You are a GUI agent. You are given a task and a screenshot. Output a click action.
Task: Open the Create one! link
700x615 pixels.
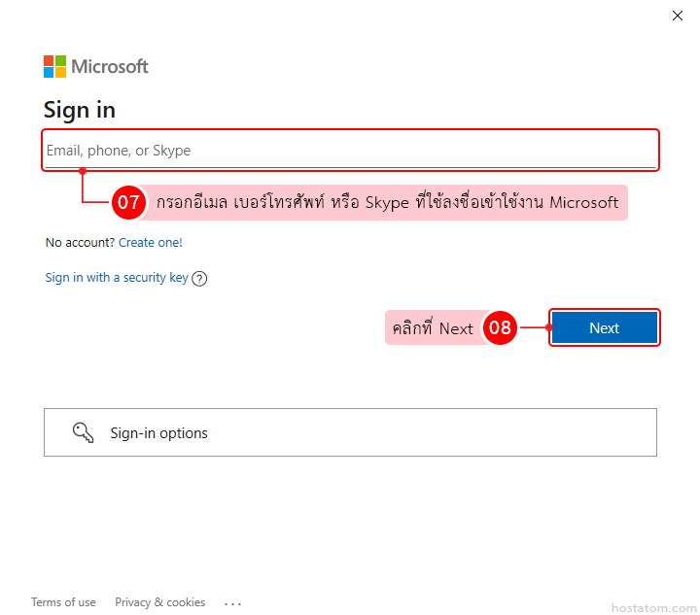point(151,242)
